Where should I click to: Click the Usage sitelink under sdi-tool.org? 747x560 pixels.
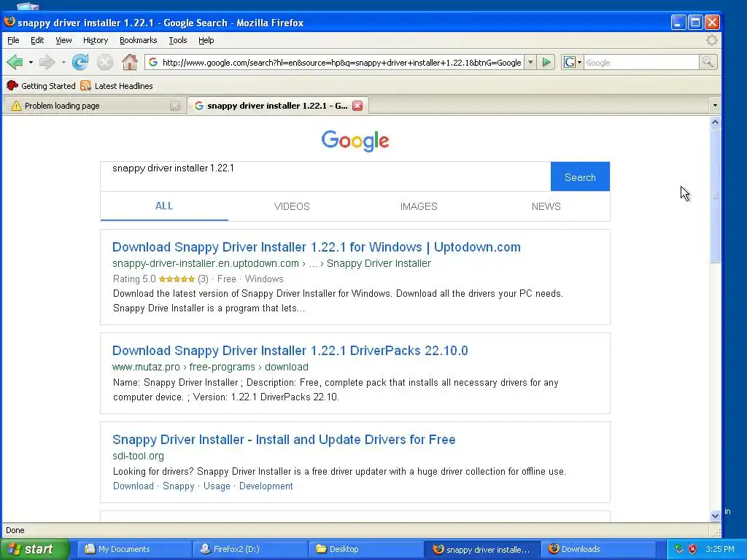[217, 486]
